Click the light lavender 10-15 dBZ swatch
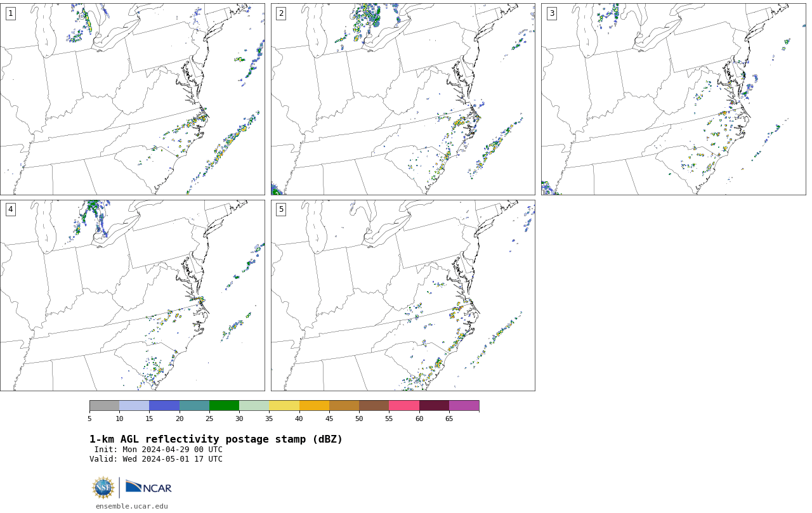 (134, 406)
